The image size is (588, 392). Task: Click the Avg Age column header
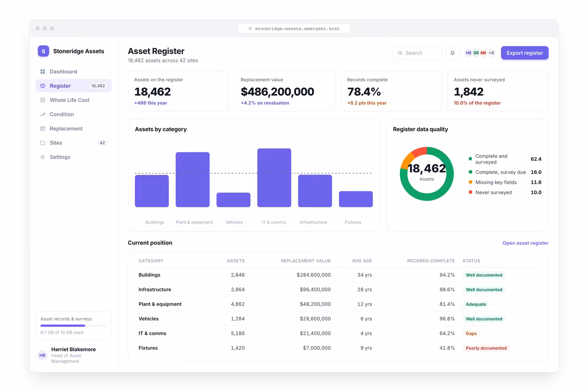point(362,261)
